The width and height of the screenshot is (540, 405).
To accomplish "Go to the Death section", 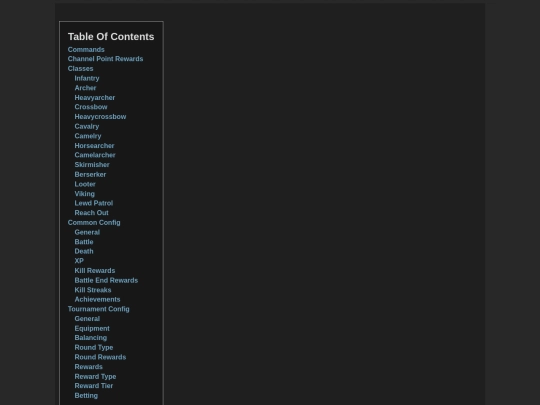I will (x=84, y=251).
